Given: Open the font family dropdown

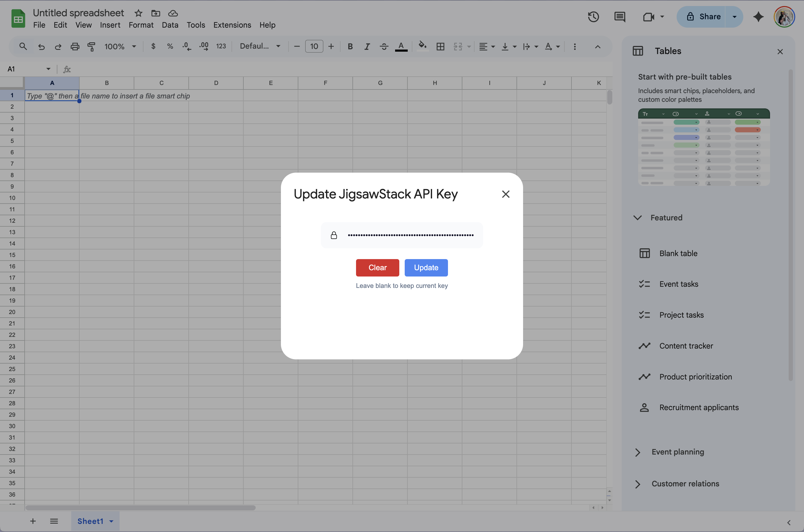Looking at the screenshot, I should click(x=260, y=46).
